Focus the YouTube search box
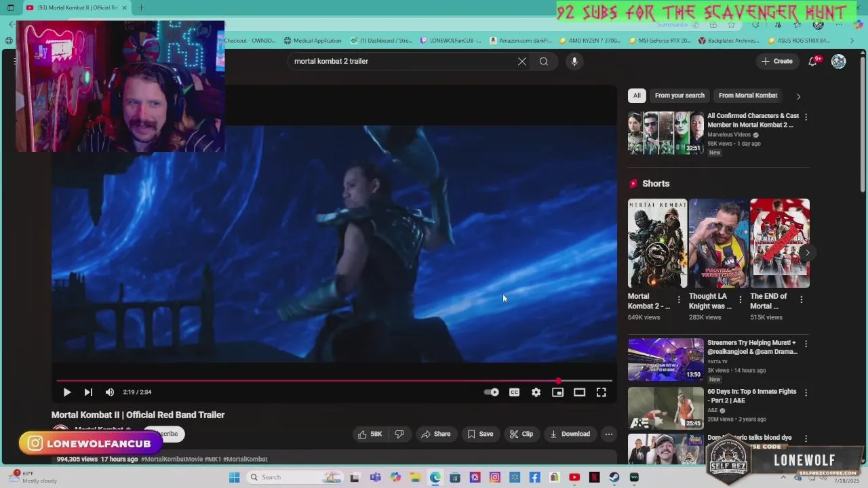Screen dimensions: 868x488 click(402, 61)
